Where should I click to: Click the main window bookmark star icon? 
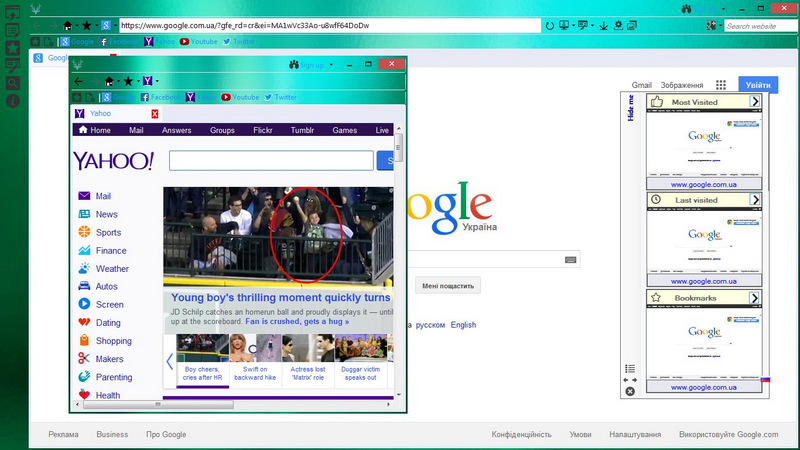point(87,26)
